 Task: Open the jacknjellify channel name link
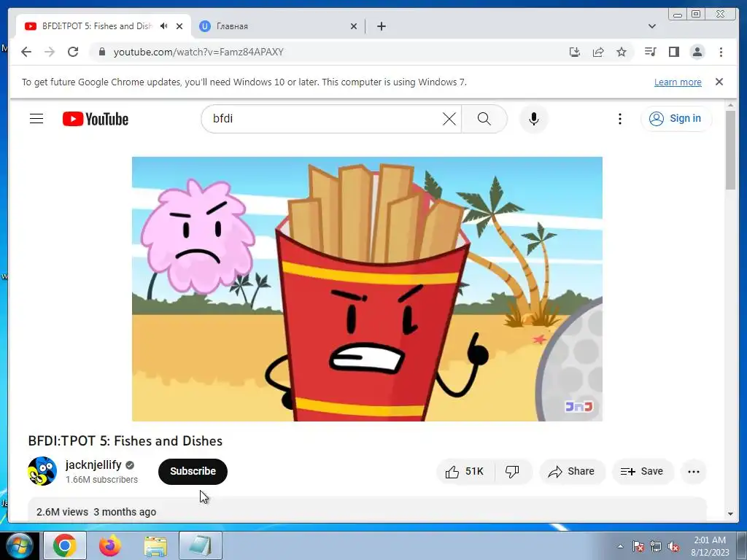pyautogui.click(x=93, y=464)
